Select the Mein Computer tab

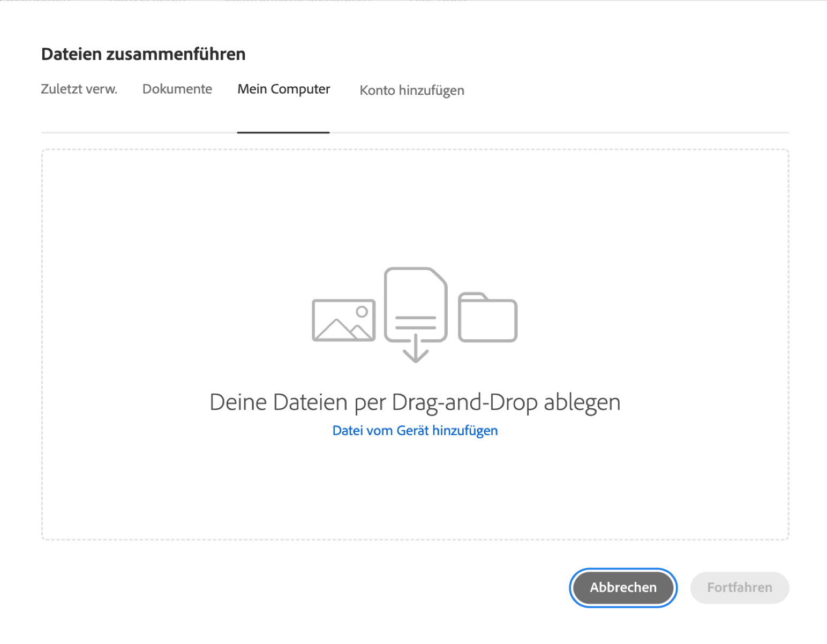283,89
